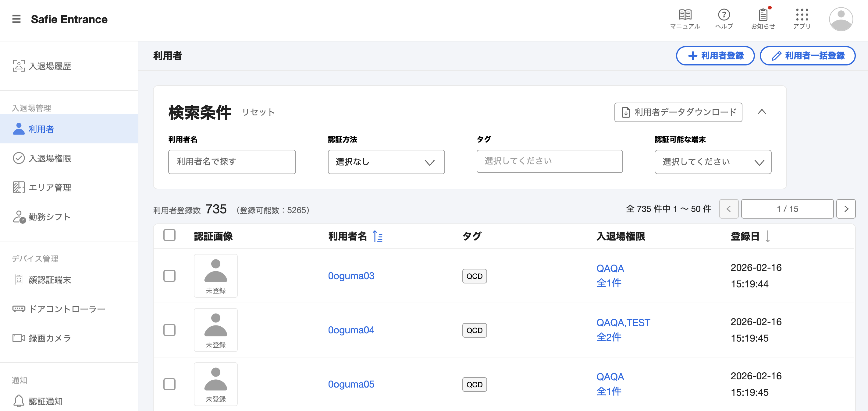
Task: Click the 未登録 image thumbnail for 0oguma03
Action: [x=216, y=276]
